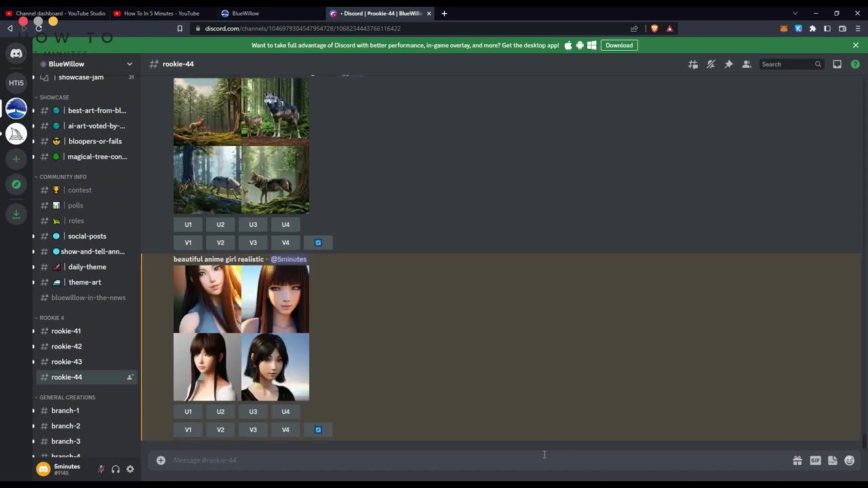The height and width of the screenshot is (488, 868).
Task: Open the browser Extensions puzzle icon
Action: 812,28
